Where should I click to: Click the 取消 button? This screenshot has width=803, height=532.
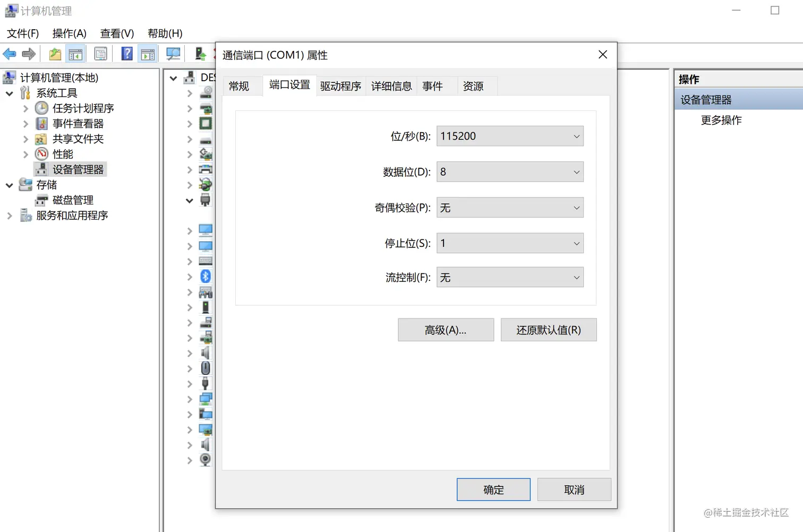coord(574,490)
